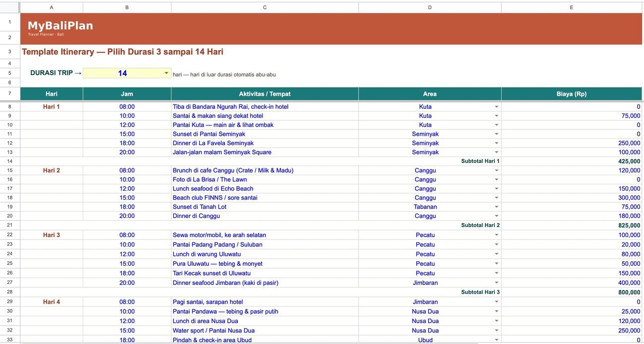Select Jalan-jalan malam Seminyak Square cell

point(265,152)
